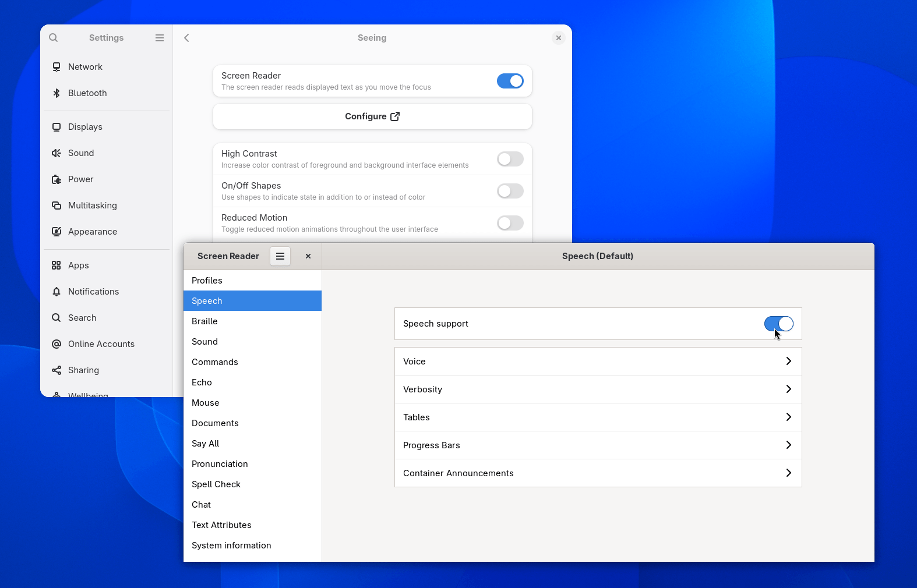Click the search magnifier in Settings header
917x588 pixels.
[53, 38]
